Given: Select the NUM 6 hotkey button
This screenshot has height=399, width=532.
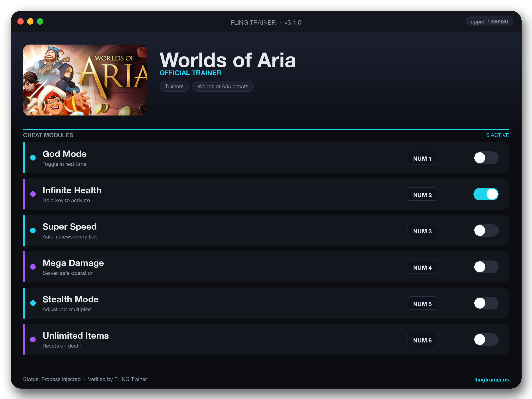Looking at the screenshot, I should pos(422,339).
